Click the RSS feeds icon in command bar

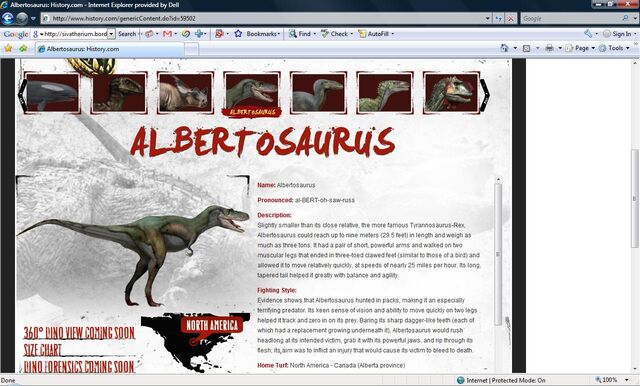[x=527, y=48]
